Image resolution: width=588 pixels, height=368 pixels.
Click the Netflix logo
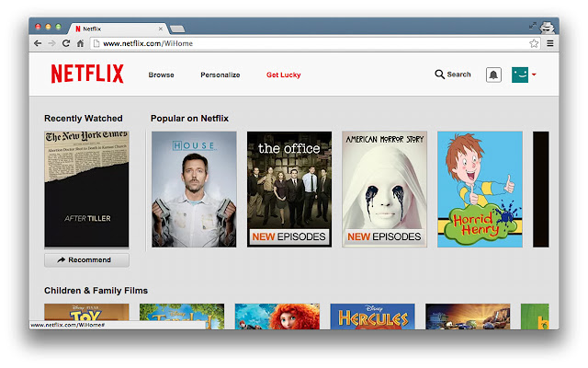87,74
